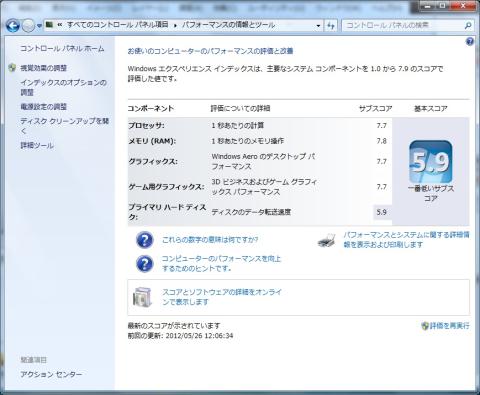This screenshot has height=395, width=480.
Task: Open the address bar history dropdown
Action: [318, 26]
